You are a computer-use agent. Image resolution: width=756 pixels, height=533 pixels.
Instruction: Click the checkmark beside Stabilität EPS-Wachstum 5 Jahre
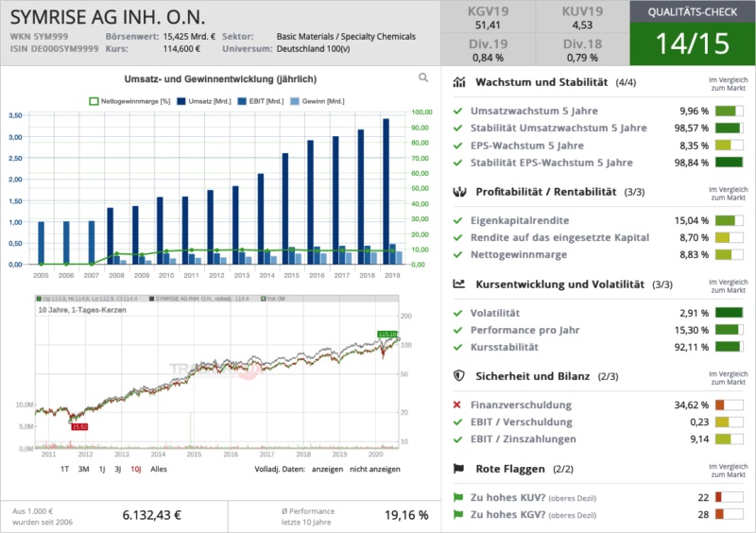[457, 163]
